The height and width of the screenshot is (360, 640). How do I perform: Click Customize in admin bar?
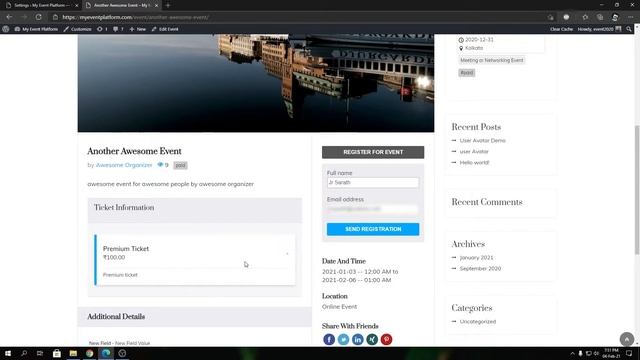tap(78, 29)
